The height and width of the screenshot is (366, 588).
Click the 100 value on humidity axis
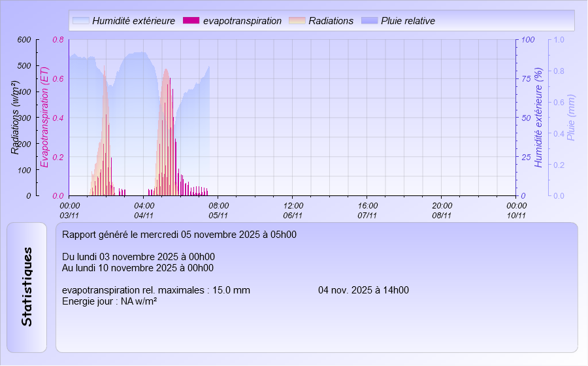click(528, 40)
